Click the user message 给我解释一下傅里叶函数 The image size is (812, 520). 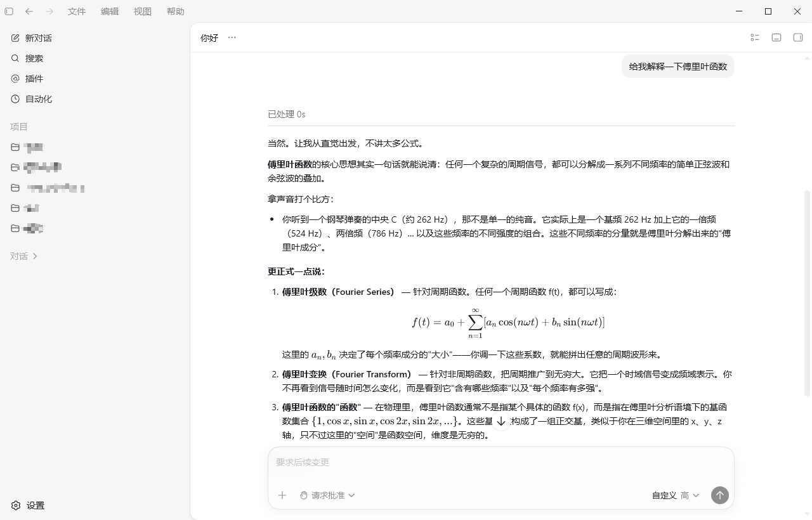pos(678,67)
